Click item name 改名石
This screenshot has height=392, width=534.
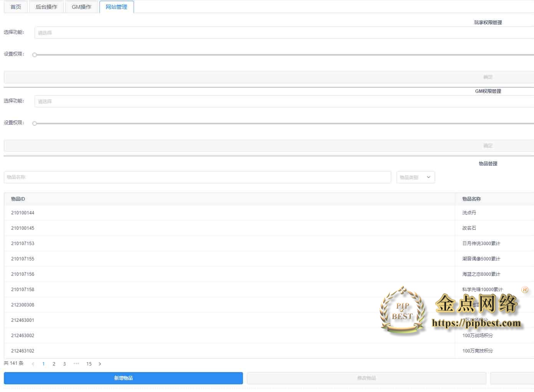pos(469,228)
